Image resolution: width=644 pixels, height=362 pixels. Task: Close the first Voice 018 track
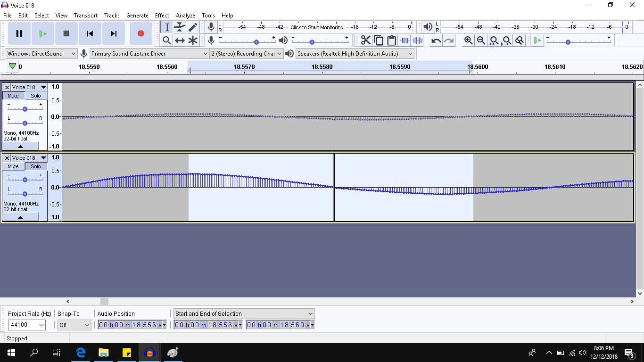click(x=7, y=87)
